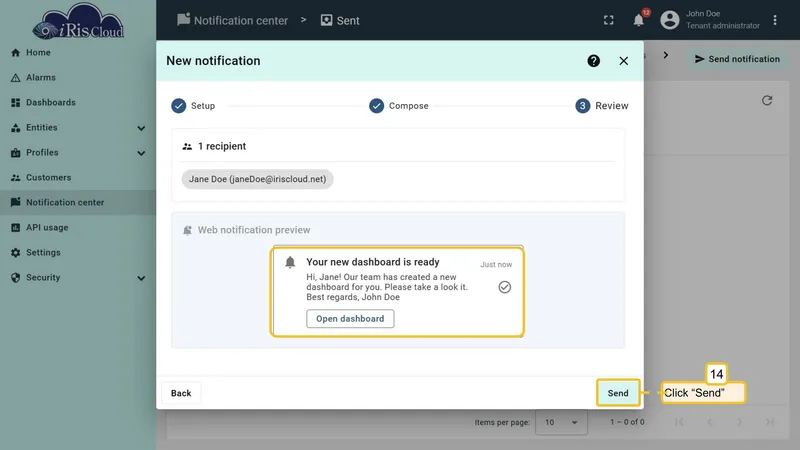
Task: Click the Dashboards grid icon
Action: tap(15, 103)
